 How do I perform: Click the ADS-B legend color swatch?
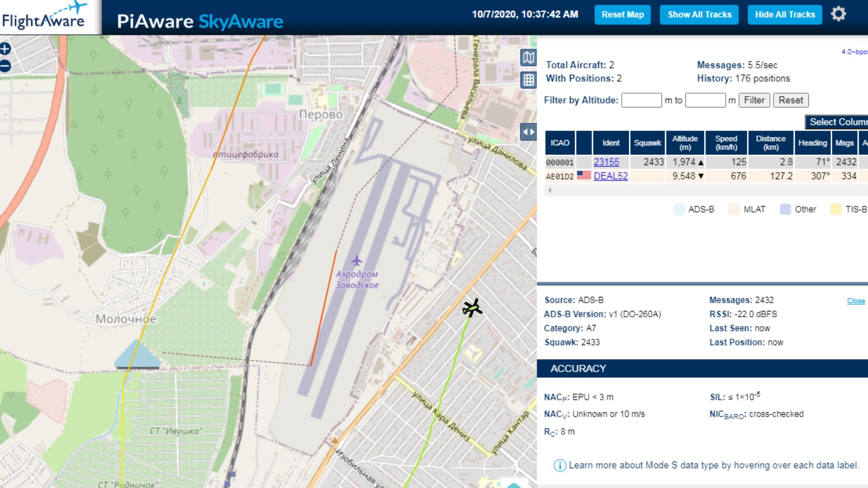679,209
